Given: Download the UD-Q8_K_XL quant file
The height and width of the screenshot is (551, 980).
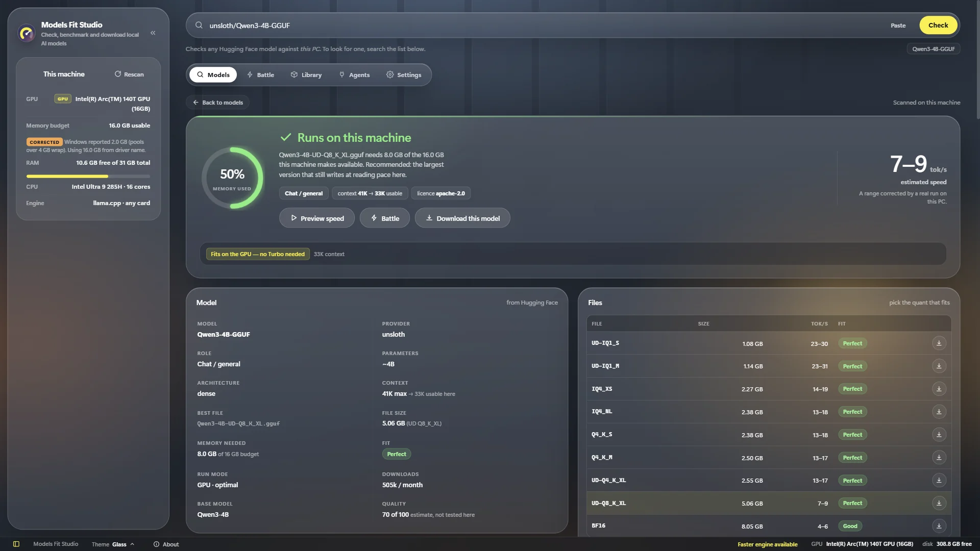Looking at the screenshot, I should (939, 504).
